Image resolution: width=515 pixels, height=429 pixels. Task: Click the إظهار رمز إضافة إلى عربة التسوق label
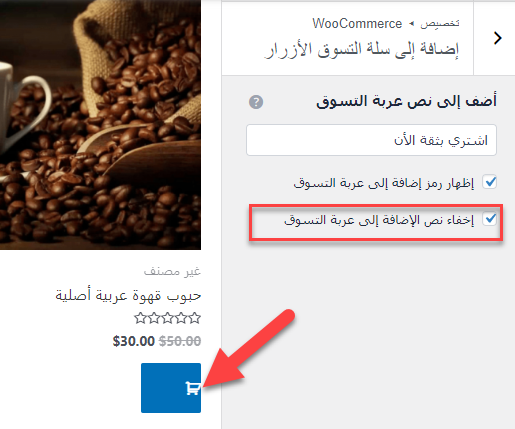(383, 183)
